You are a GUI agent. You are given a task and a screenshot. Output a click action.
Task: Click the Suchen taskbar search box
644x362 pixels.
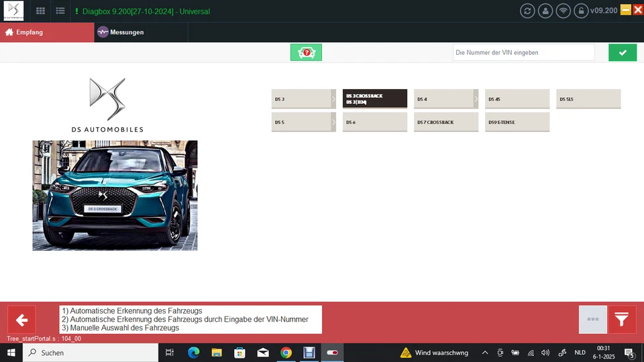tap(91, 353)
